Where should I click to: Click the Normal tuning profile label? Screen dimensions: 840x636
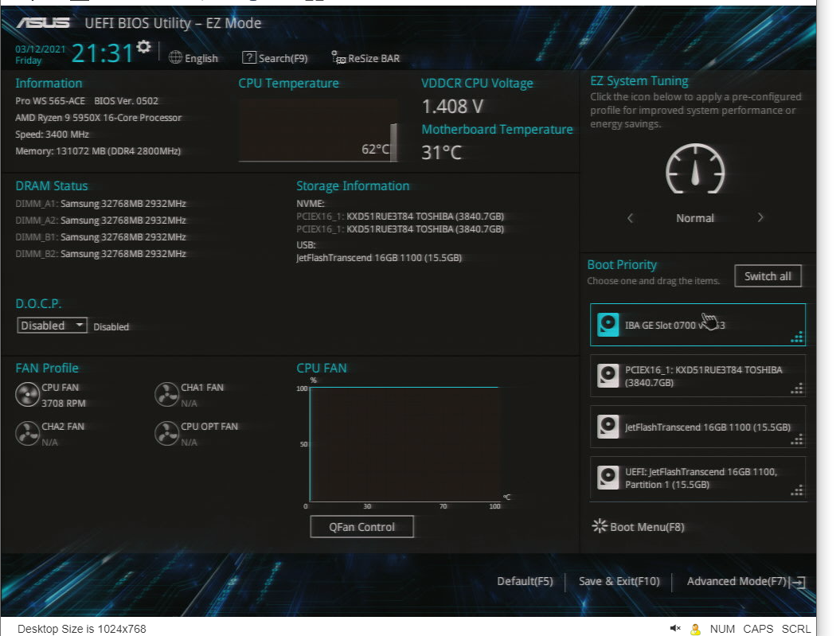[695, 218]
